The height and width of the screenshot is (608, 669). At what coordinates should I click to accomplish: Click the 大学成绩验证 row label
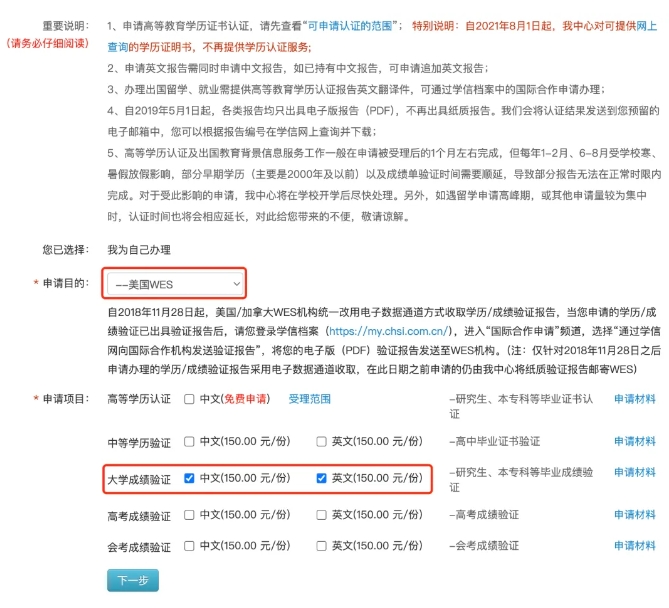coord(139,480)
